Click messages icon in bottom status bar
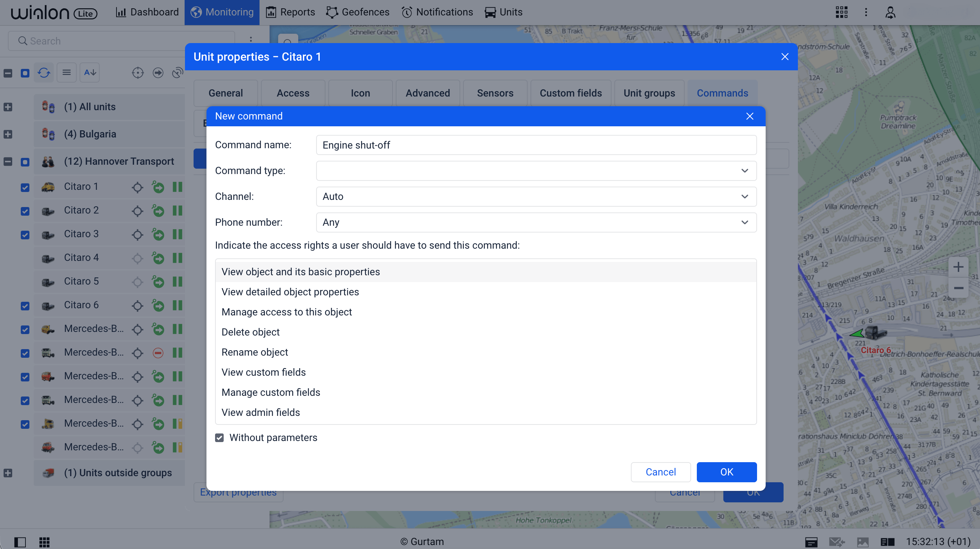 point(837,541)
